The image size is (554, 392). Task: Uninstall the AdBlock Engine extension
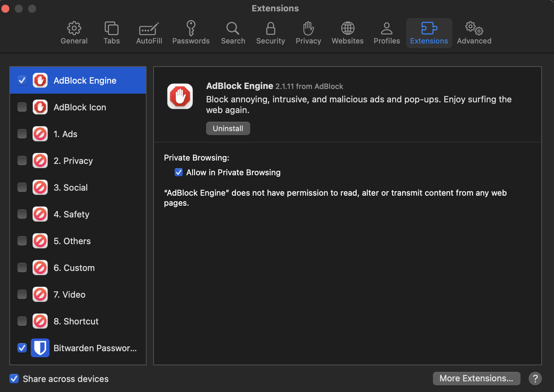pos(228,128)
